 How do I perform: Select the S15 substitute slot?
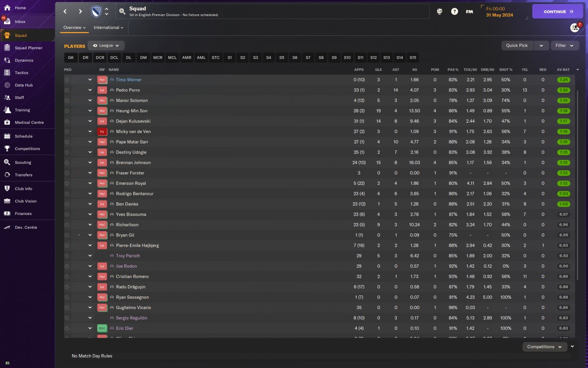coord(413,57)
